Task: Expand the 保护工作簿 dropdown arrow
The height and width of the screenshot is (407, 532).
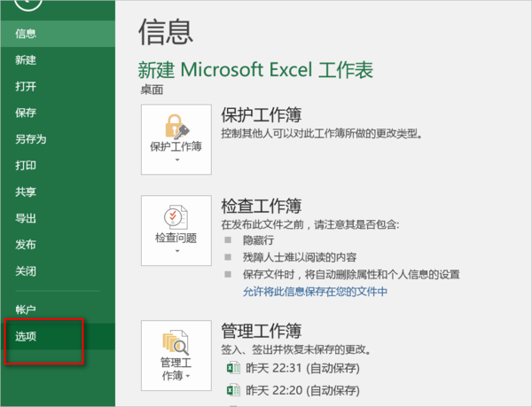Action: [x=177, y=160]
